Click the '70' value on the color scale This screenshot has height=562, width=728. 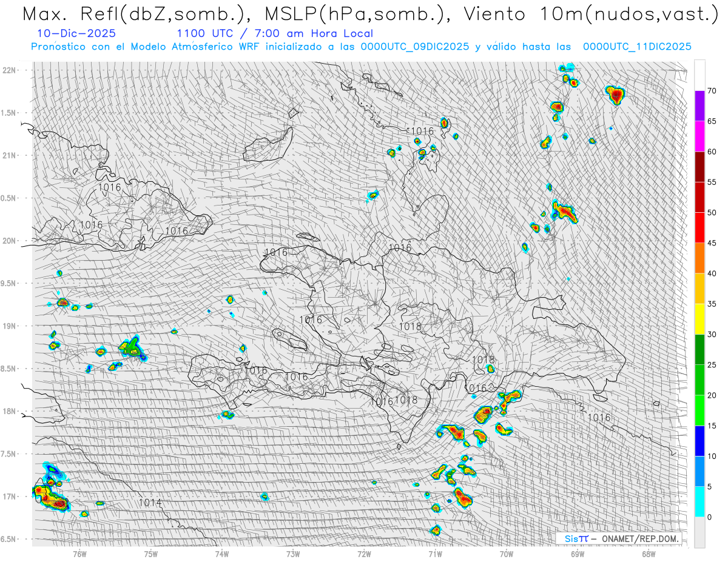coord(712,91)
